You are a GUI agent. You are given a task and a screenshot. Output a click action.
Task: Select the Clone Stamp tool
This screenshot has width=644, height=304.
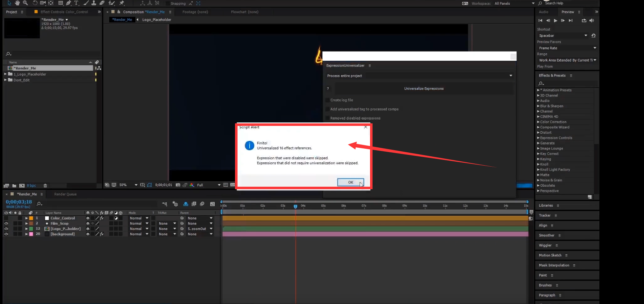(x=94, y=3)
